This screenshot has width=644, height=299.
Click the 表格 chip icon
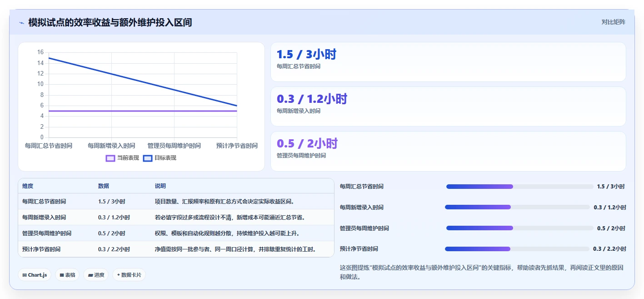tap(61, 275)
